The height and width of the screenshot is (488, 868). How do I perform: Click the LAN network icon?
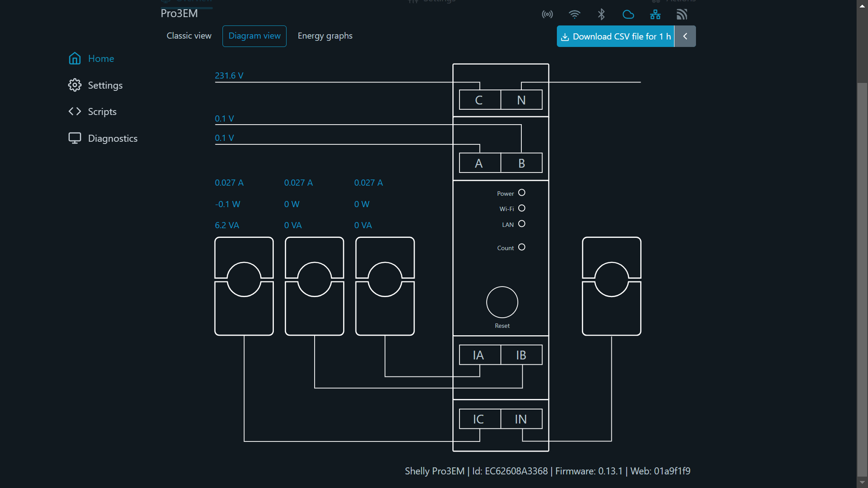click(x=655, y=14)
